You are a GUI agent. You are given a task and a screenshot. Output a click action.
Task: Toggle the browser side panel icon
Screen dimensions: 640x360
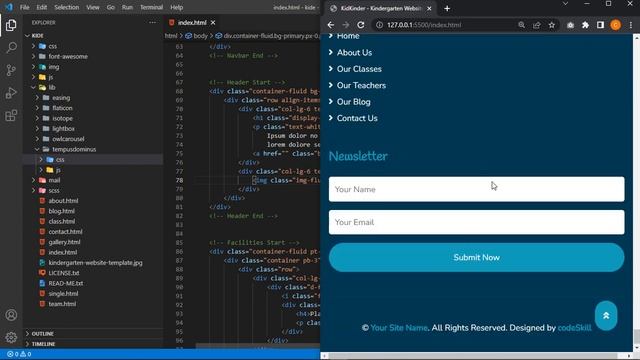[x=600, y=25]
